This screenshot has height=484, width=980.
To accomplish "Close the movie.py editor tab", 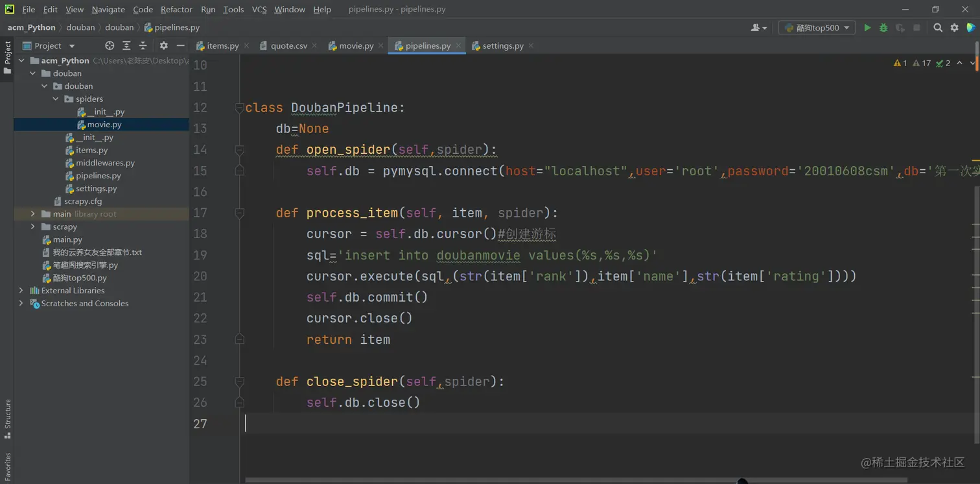I will [380, 45].
